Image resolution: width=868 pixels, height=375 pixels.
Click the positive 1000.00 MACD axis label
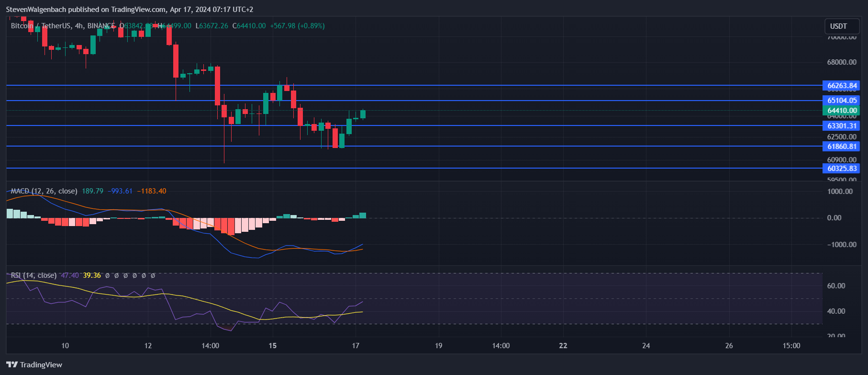[840, 192]
